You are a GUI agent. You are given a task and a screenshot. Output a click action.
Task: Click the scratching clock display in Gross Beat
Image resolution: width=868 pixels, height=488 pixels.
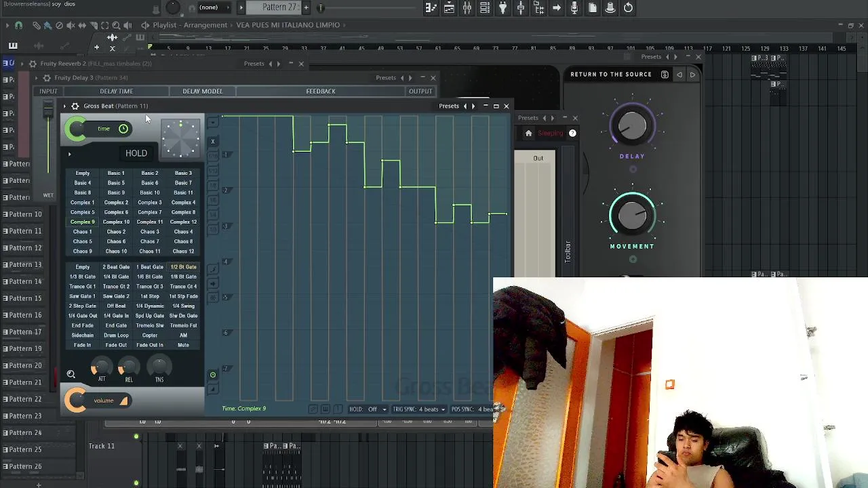(x=180, y=138)
